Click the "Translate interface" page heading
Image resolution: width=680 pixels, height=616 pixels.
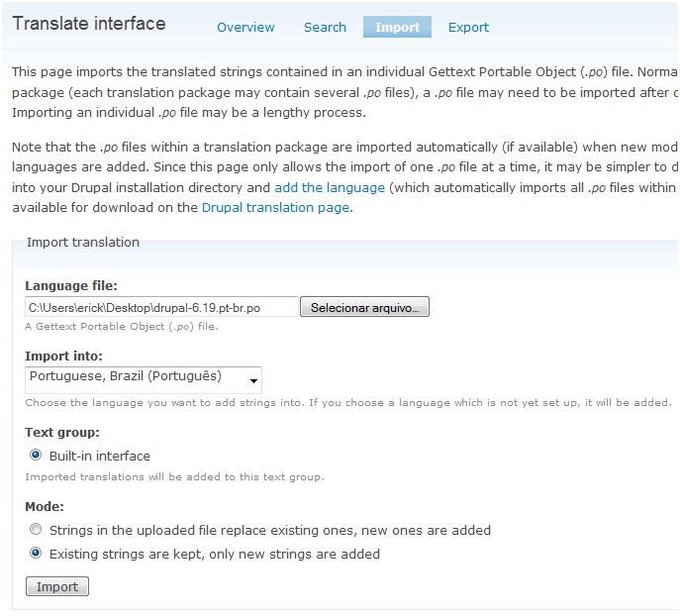tap(89, 23)
